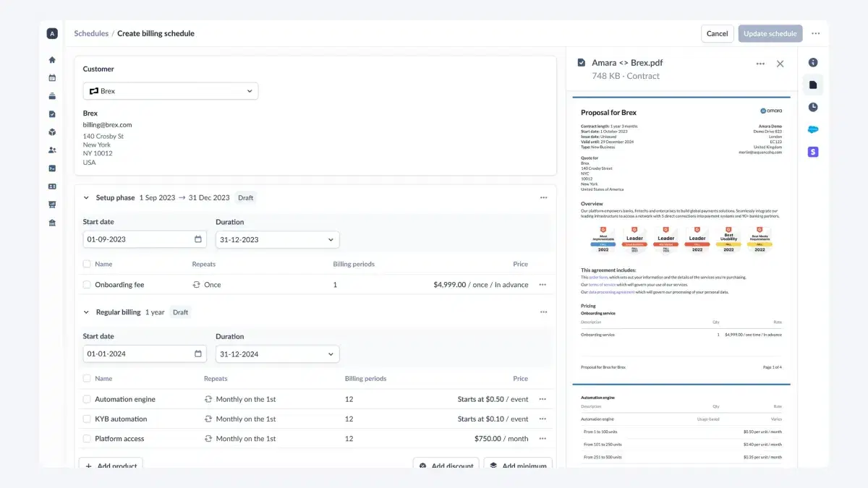Open the products cube sidebar icon
Viewport: 868px width, 488px height.
tap(52, 132)
